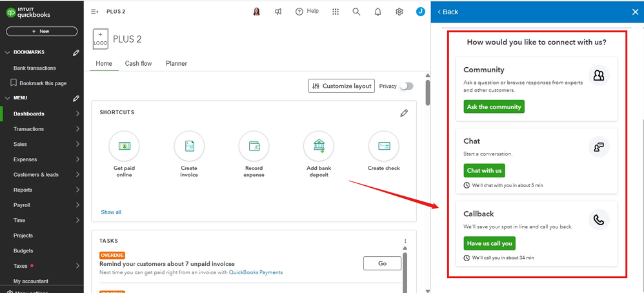Open the user avatar photo menu
Image resolution: width=644 pixels, height=293 pixels.
coord(257,12)
